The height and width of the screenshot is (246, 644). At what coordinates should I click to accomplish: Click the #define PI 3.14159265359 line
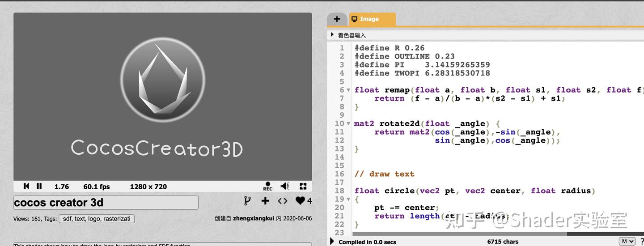(x=422, y=65)
